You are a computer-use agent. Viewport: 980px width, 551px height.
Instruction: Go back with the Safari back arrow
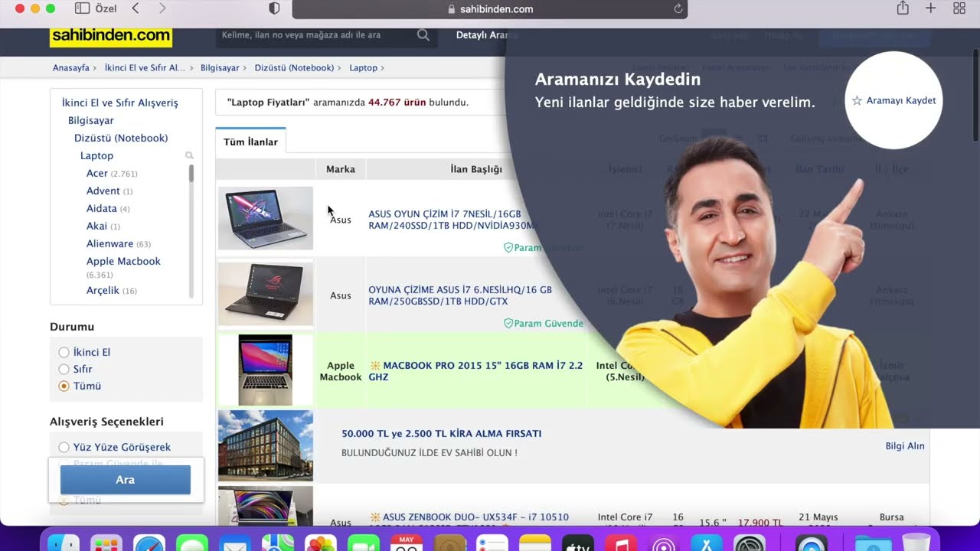click(x=136, y=8)
